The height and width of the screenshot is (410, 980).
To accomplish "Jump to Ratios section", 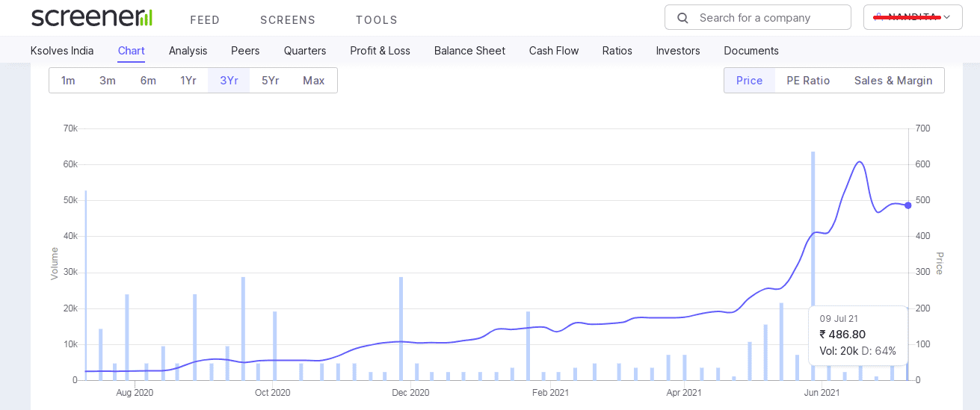I will [617, 51].
